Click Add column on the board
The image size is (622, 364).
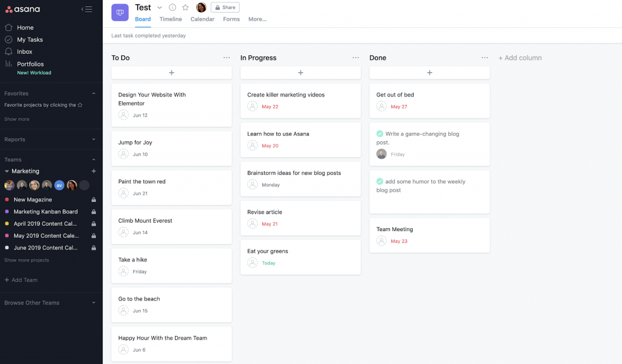[520, 58]
